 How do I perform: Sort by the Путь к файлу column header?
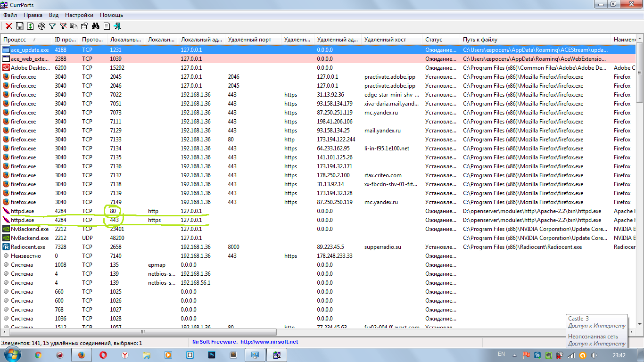tap(535, 40)
